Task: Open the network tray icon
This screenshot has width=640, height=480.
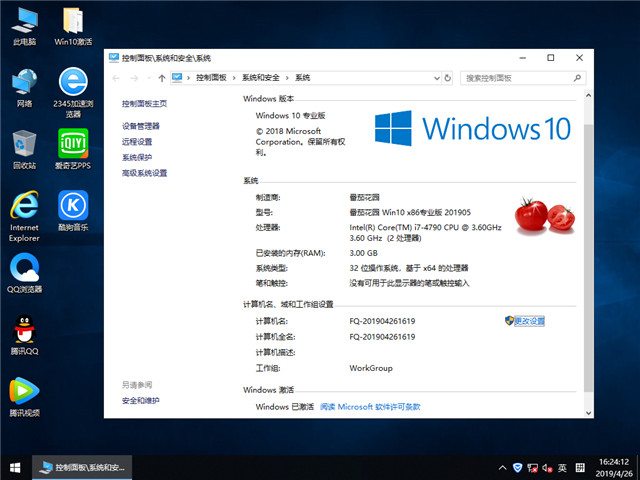Action: click(x=532, y=468)
